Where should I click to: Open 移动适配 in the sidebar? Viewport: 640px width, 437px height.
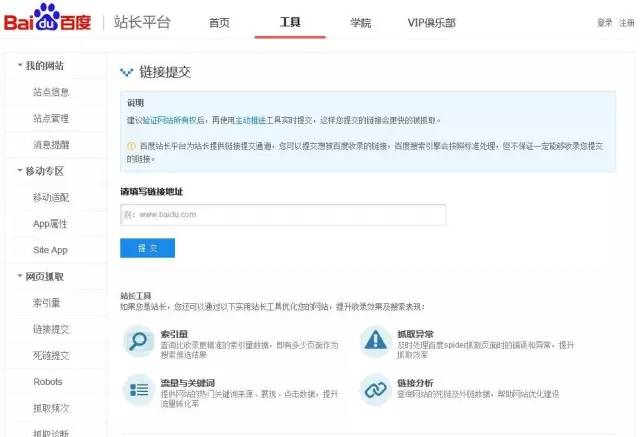pyautogui.click(x=51, y=197)
